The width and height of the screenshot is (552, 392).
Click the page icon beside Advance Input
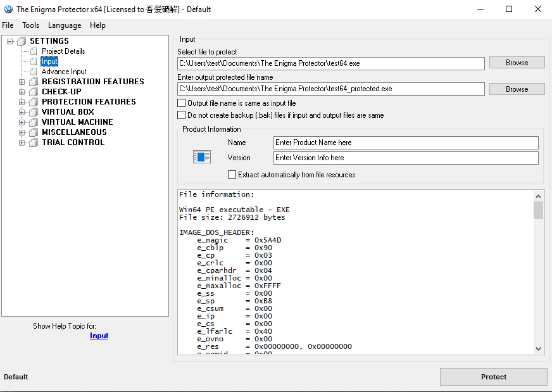pyautogui.click(x=34, y=72)
